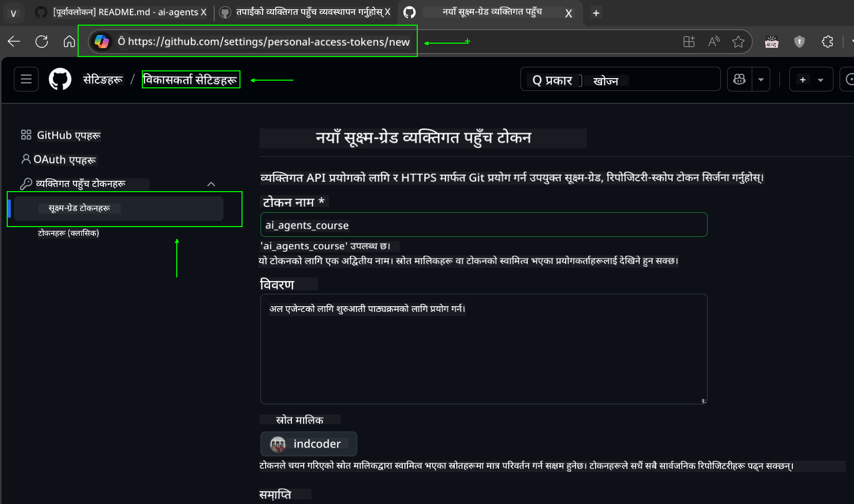The height and width of the screenshot is (504, 854).
Task: Open the Copilot icon in the address bar
Action: coord(102,42)
